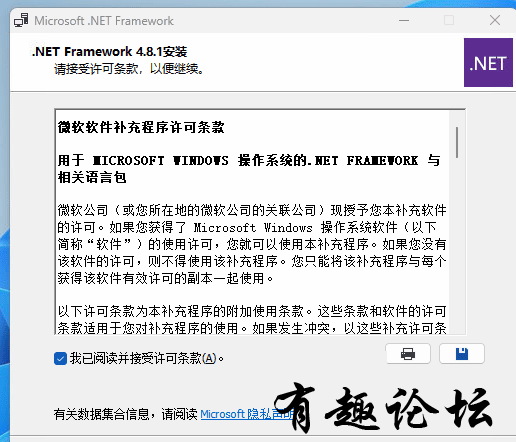
Task: Open the Microsoft 隐私声明 link
Action: 247,414
